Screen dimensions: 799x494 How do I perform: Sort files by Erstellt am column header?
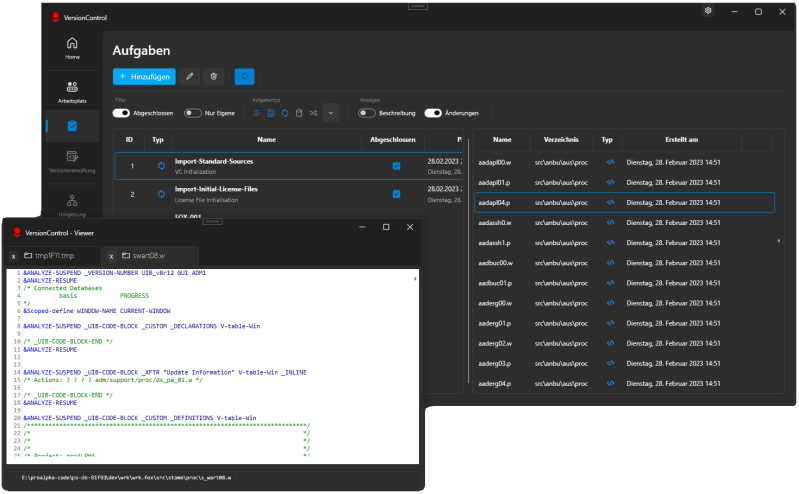(681, 140)
